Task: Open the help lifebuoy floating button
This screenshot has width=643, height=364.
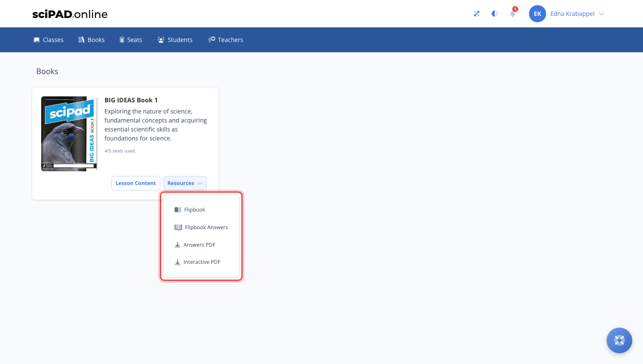Action: point(619,340)
